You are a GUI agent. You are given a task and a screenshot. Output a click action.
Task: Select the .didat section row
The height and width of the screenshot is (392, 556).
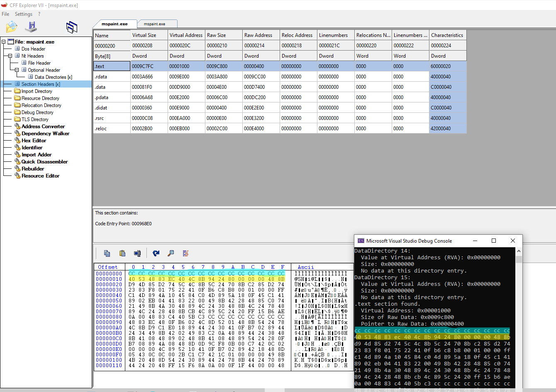(280, 107)
